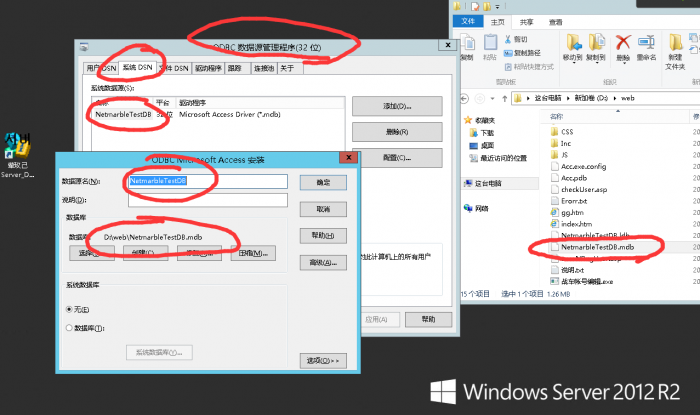This screenshot has width=700, height=415.
Task: Select the 数据库(T) radio button
Action: point(69,327)
